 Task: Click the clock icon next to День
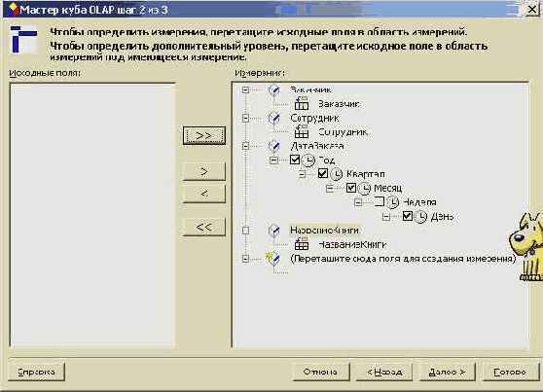click(420, 217)
